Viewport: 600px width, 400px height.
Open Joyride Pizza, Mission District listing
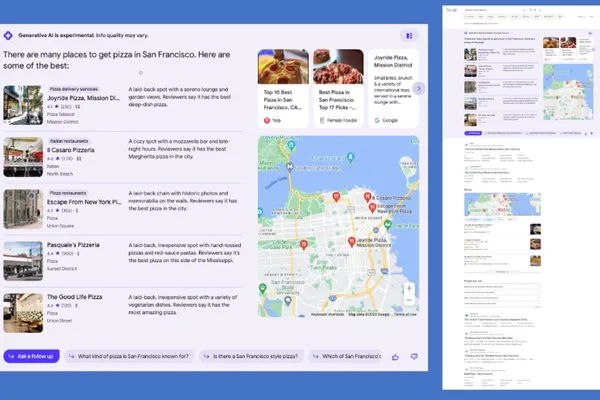coord(83,98)
